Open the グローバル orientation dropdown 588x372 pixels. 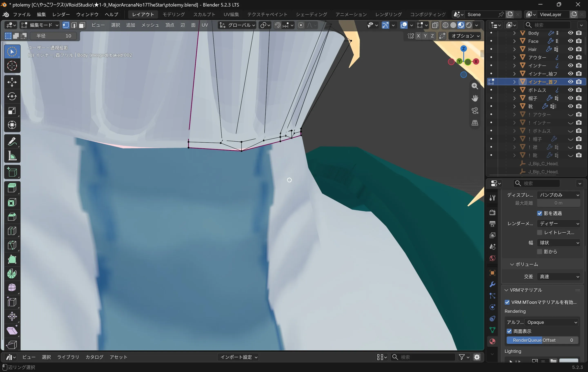237,25
